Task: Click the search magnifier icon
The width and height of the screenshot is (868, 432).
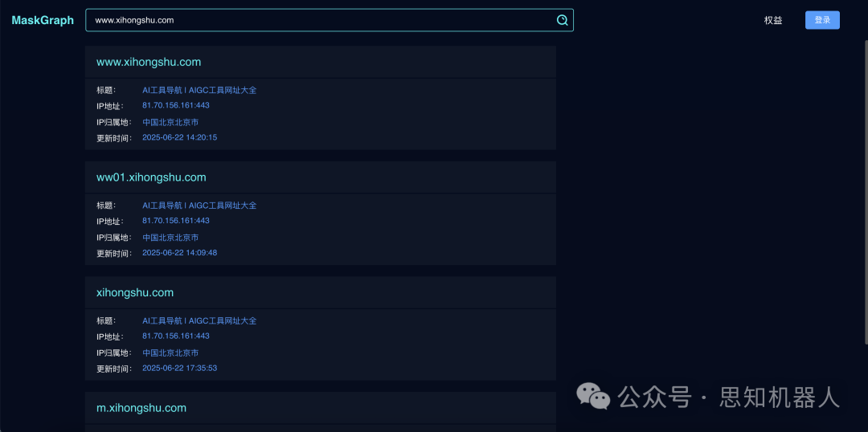Action: (x=562, y=20)
